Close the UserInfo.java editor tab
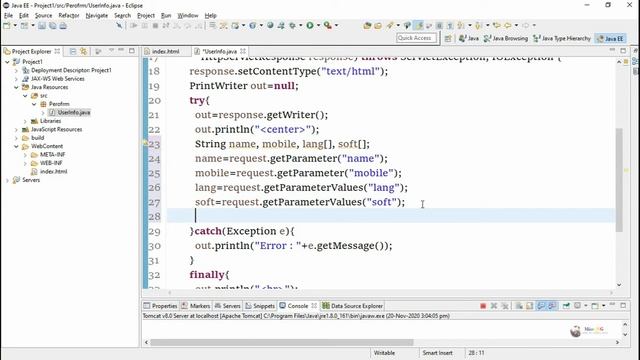This screenshot has width=640, height=360. coord(243,51)
